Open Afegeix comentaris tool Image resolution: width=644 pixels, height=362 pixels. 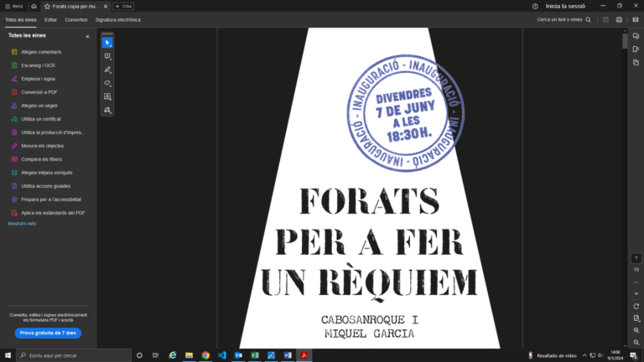[41, 52]
